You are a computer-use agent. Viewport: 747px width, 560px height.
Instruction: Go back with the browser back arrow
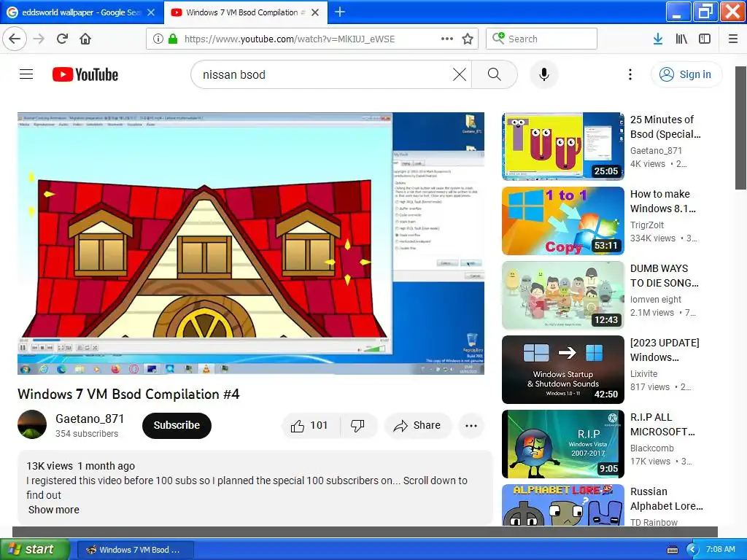point(15,39)
